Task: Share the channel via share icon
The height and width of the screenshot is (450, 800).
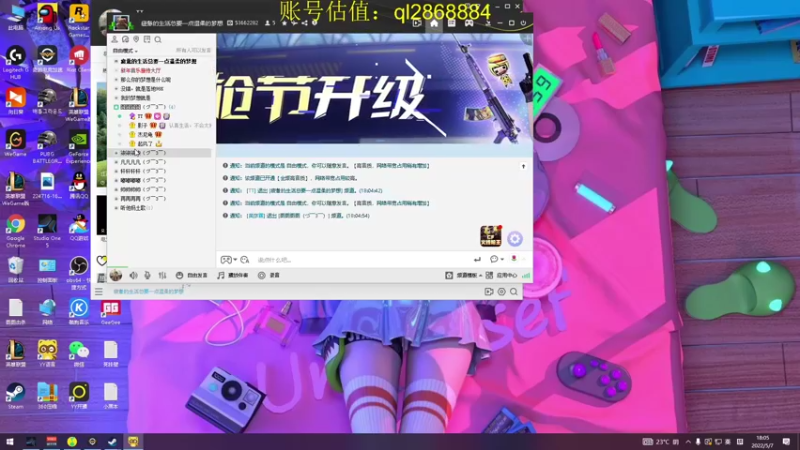Action: tap(305, 23)
